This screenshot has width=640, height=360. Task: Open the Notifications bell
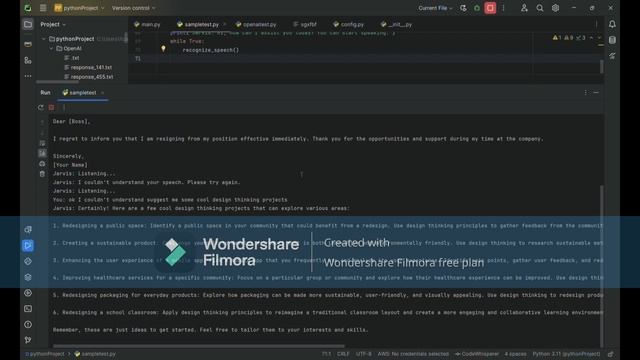[x=612, y=24]
